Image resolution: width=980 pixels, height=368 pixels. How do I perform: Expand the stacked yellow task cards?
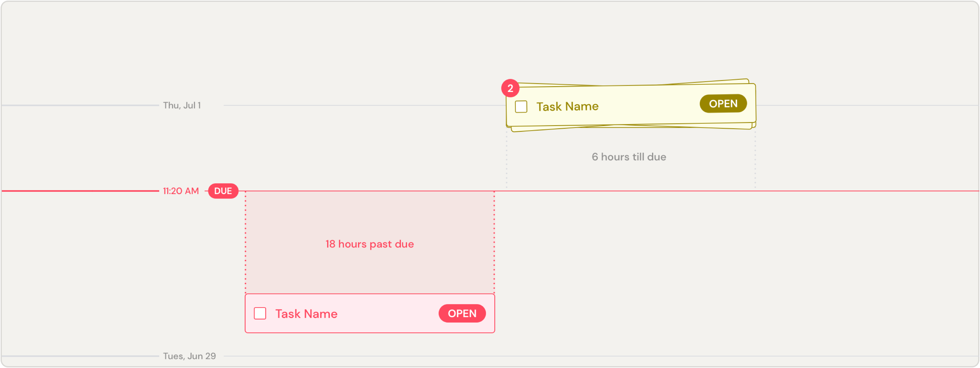click(630, 105)
